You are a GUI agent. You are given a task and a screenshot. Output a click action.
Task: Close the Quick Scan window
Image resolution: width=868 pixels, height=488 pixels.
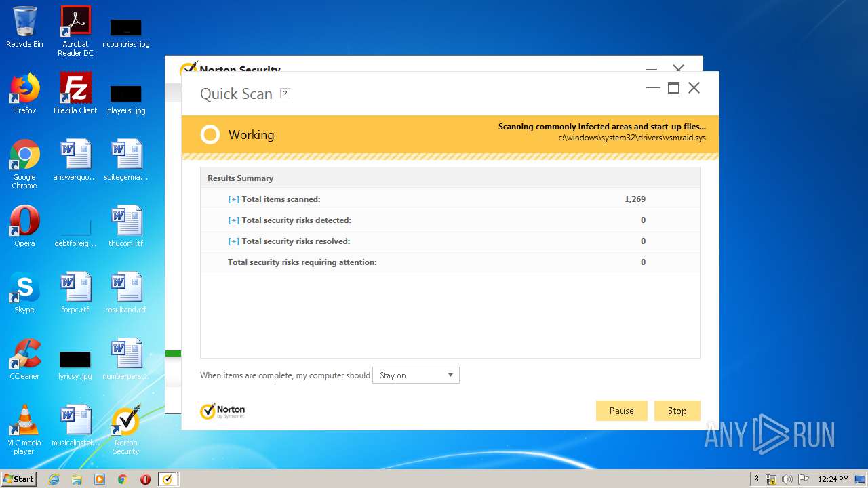(x=694, y=87)
